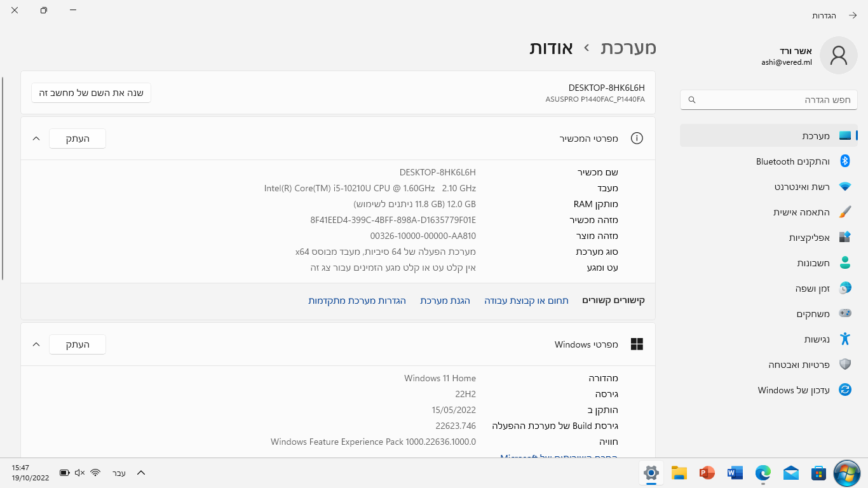Click the processor value Intel Core i5-10210U
The height and width of the screenshot is (488, 868).
click(x=370, y=188)
